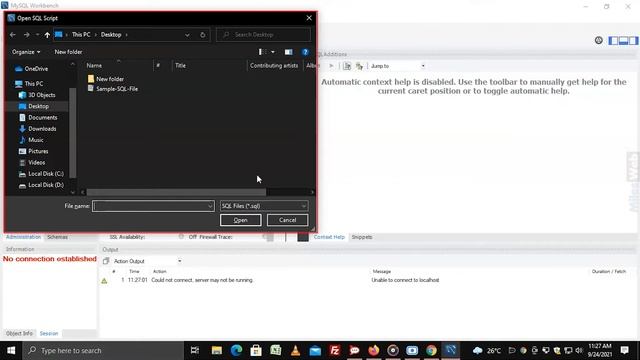Open Snippets tab

click(x=362, y=237)
